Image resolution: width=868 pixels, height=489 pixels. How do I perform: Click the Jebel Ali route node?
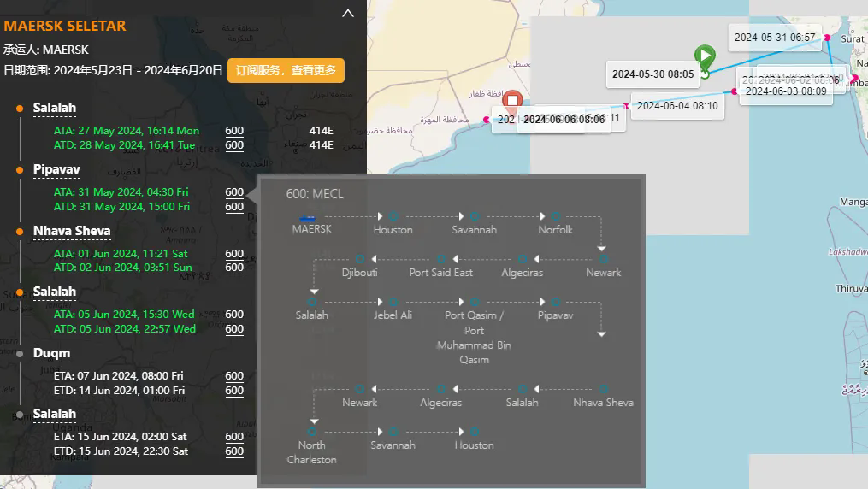tap(393, 302)
